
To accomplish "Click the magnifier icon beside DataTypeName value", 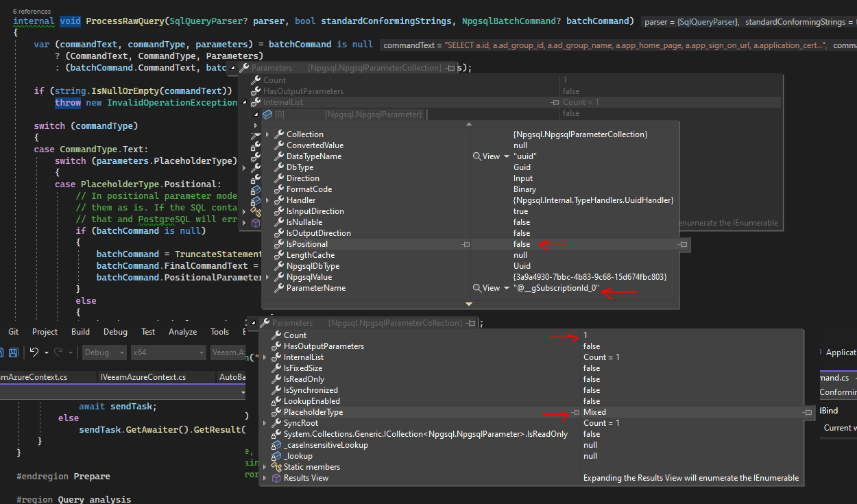I will point(477,156).
